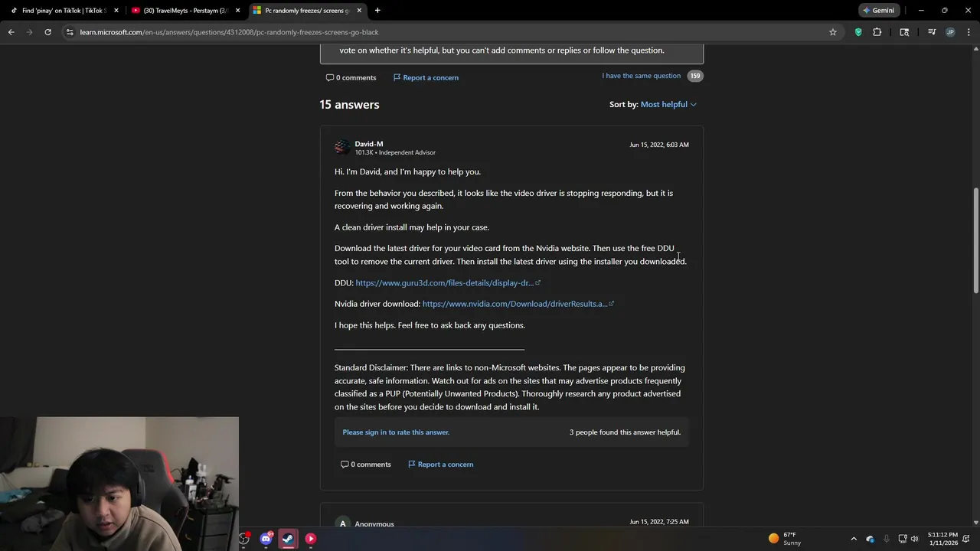
Task: Open the OneDrive cloud tray icon
Action: pos(871,539)
